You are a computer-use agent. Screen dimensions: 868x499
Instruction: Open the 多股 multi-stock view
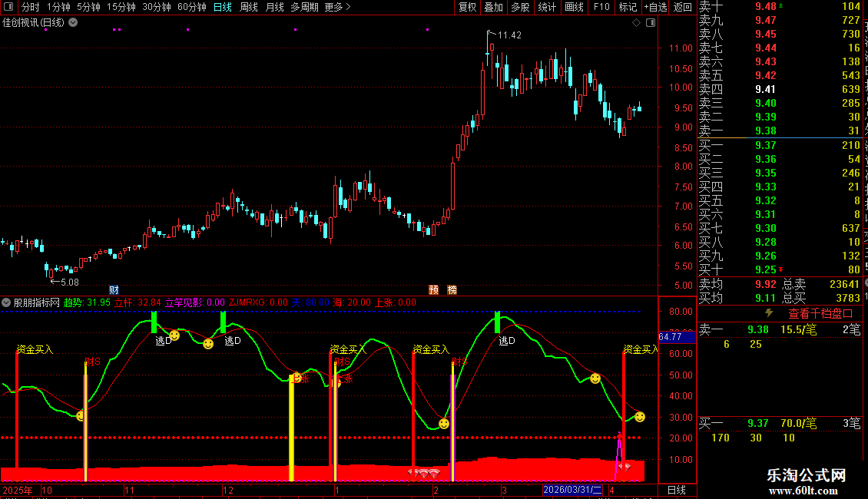(x=520, y=7)
